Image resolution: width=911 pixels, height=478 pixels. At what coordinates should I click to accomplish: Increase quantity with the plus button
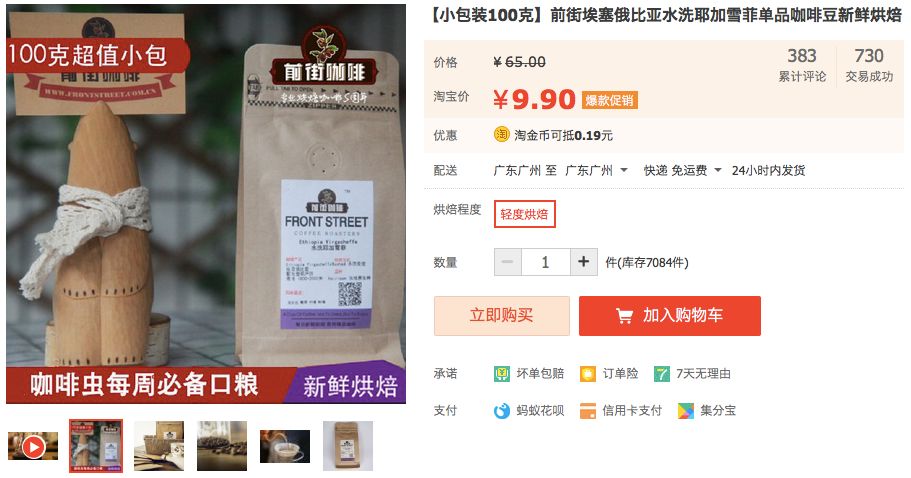583,262
